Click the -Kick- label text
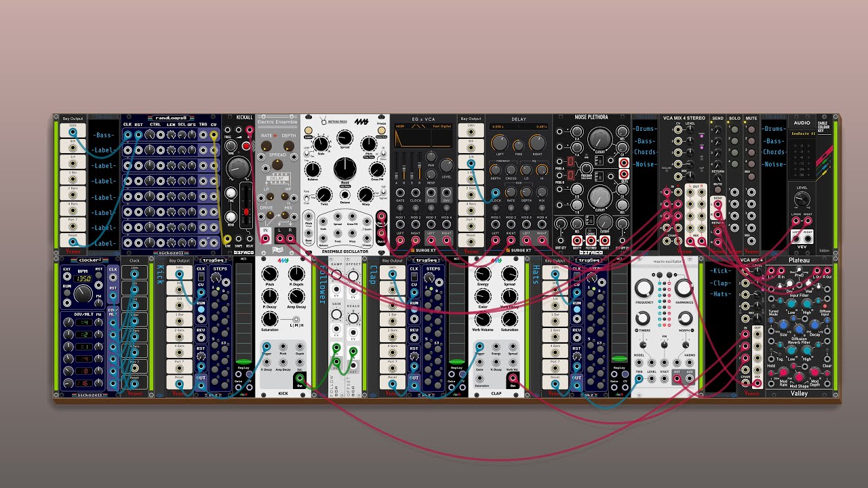868x488 pixels. point(721,271)
